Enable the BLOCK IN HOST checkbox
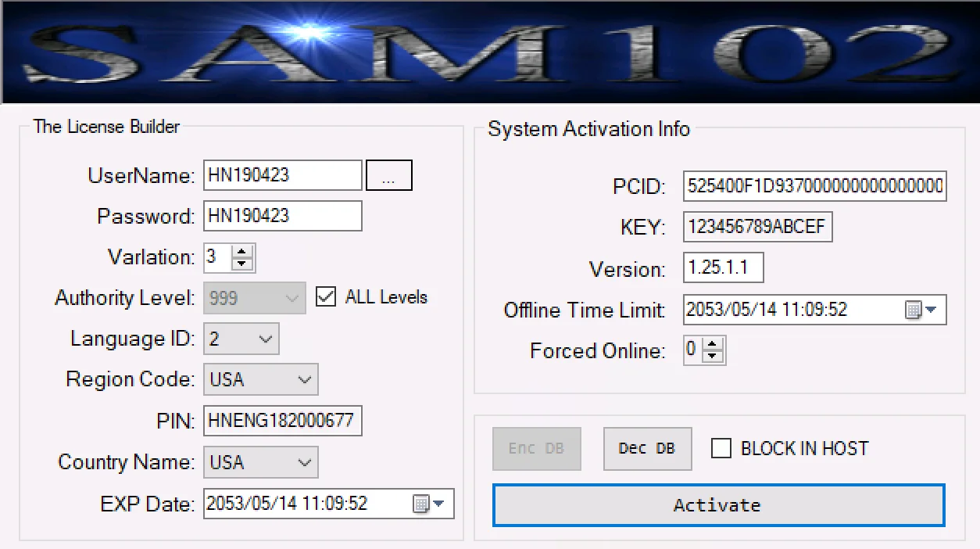The height and width of the screenshot is (549, 980). (721, 448)
